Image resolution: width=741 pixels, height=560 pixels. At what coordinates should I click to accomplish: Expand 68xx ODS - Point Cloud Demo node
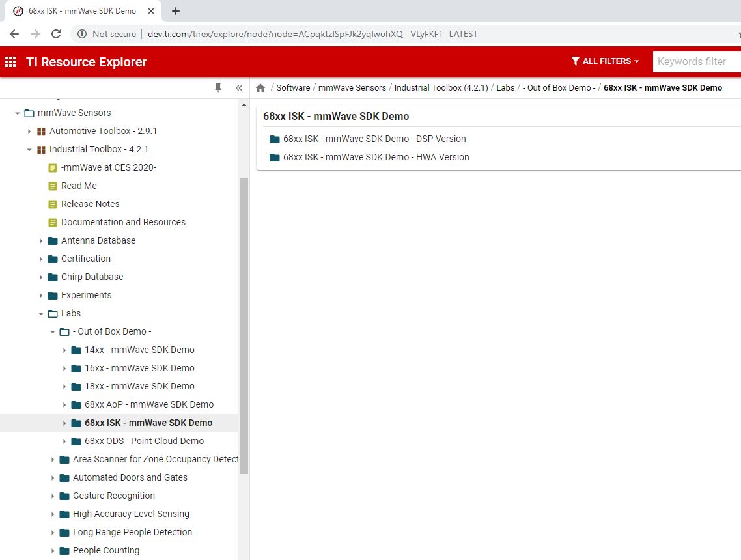tap(64, 441)
